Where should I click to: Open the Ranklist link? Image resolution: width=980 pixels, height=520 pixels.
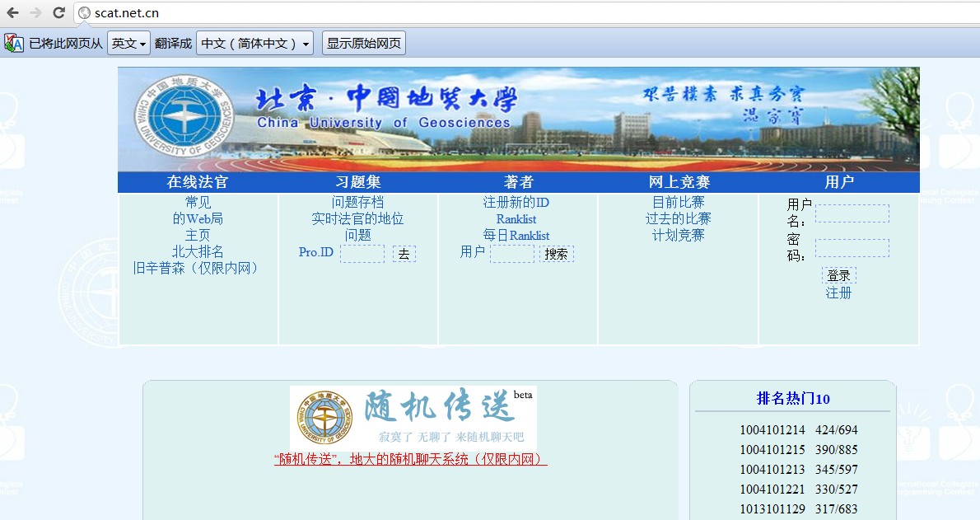pos(516,219)
